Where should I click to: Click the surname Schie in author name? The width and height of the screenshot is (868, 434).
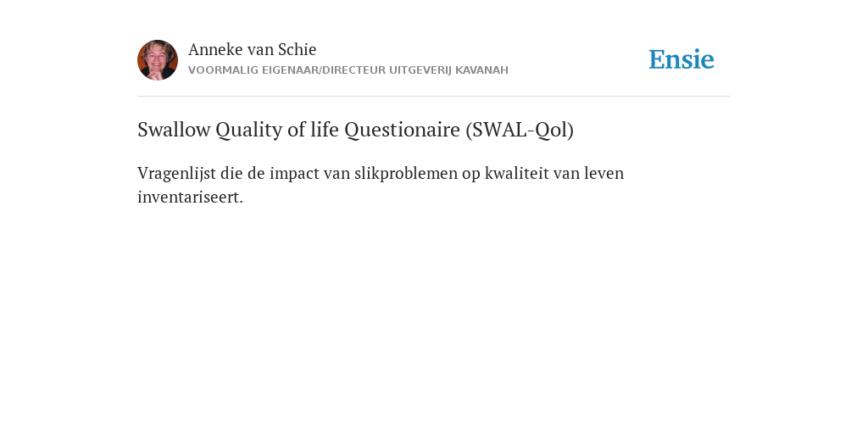pos(298,49)
